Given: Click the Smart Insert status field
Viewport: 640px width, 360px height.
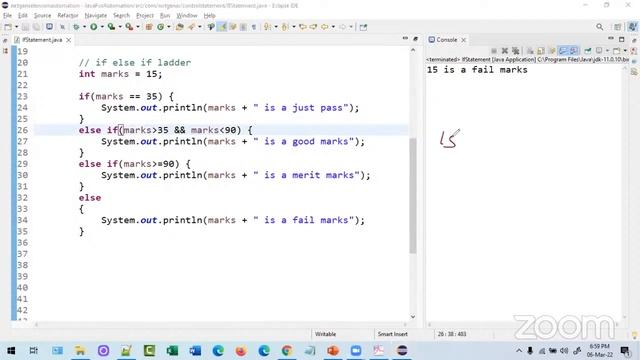Looking at the screenshot, I should pyautogui.click(x=393, y=334).
